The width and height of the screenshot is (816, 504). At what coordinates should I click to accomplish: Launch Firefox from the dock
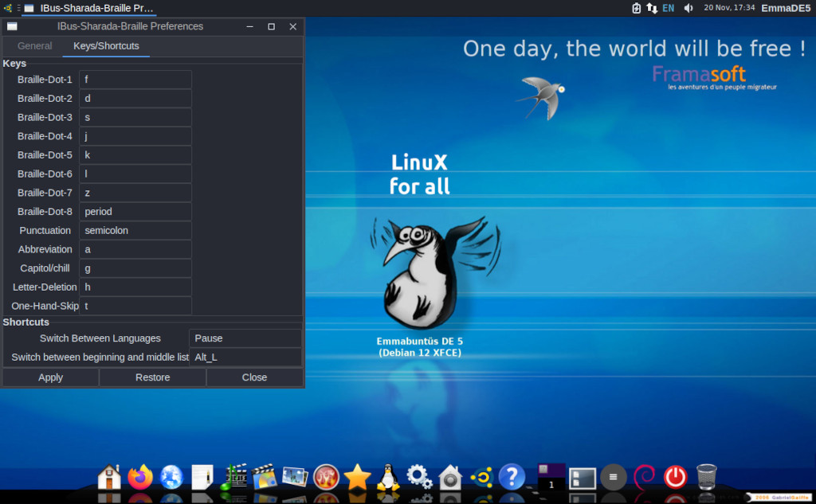click(x=140, y=477)
